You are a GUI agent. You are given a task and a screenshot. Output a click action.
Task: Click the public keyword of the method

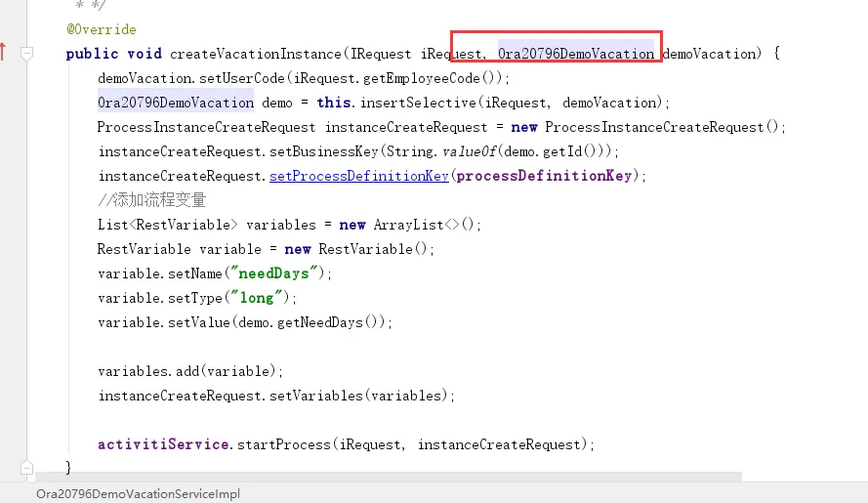click(92, 54)
